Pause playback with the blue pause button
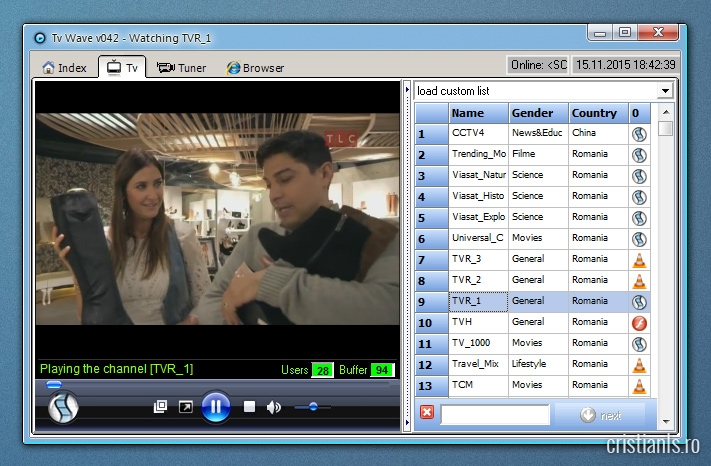The height and width of the screenshot is (466, 711). pyautogui.click(x=215, y=407)
